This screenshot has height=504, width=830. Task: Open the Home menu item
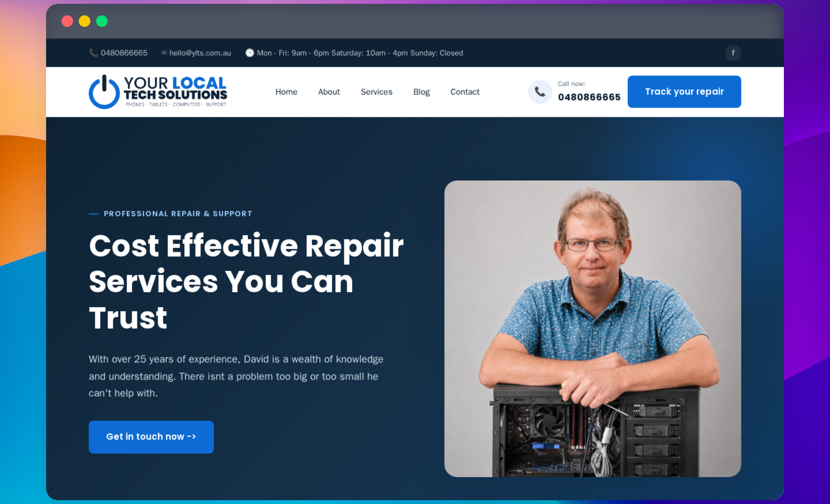click(x=286, y=92)
